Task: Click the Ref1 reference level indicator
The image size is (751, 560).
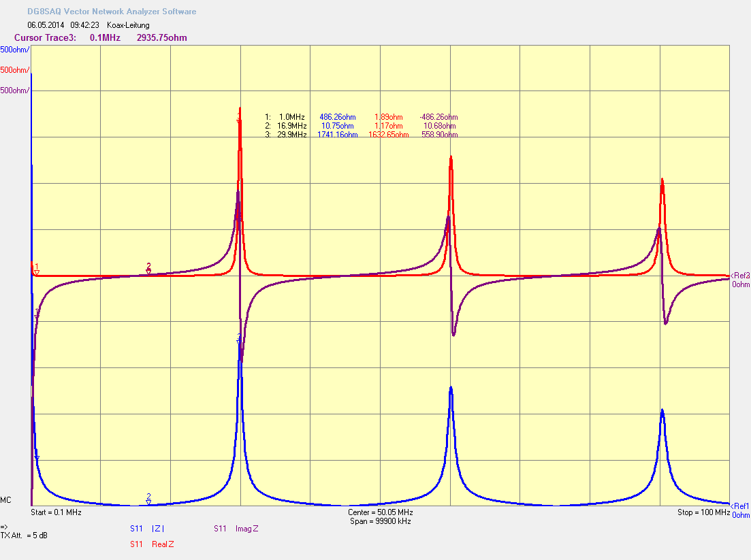Action: click(x=740, y=506)
